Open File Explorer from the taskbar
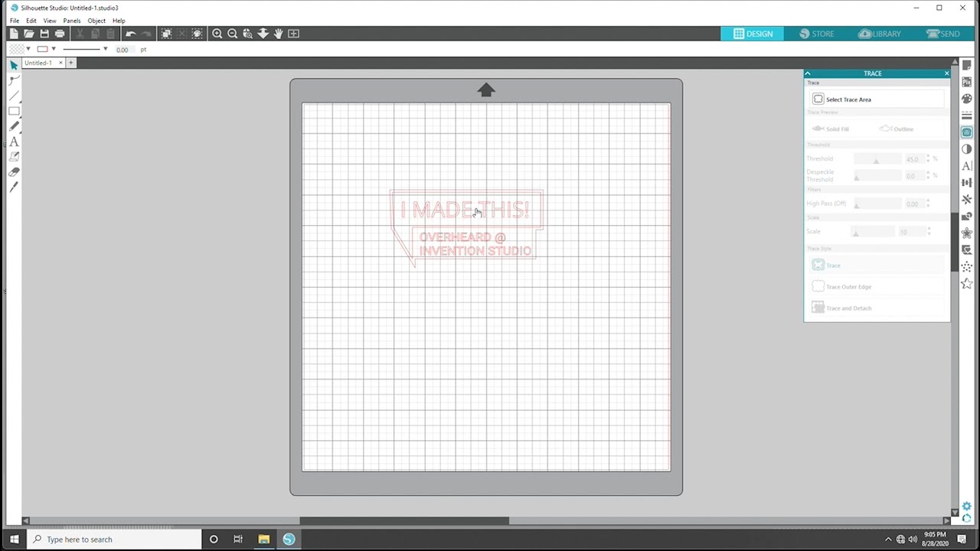The width and height of the screenshot is (980, 551). click(x=263, y=540)
